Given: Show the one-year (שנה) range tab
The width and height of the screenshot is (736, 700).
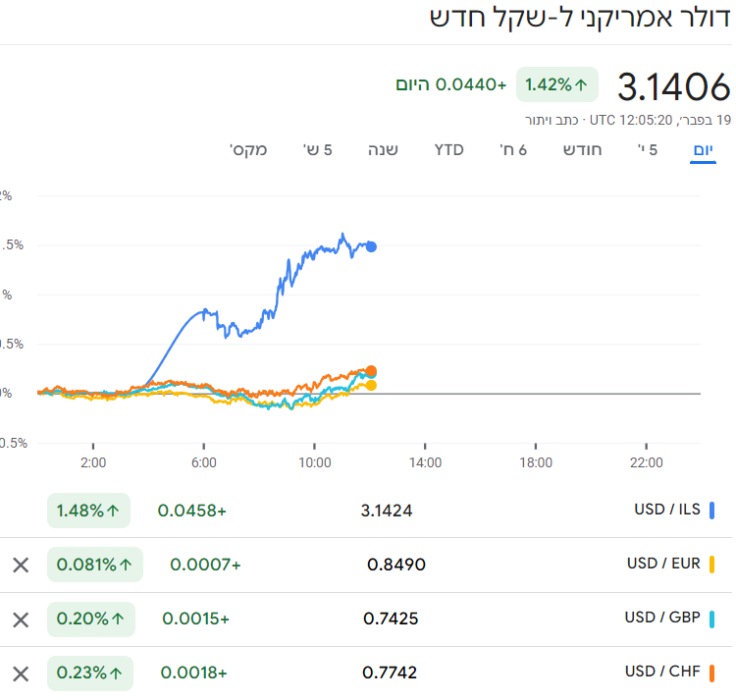Looking at the screenshot, I should (x=383, y=150).
